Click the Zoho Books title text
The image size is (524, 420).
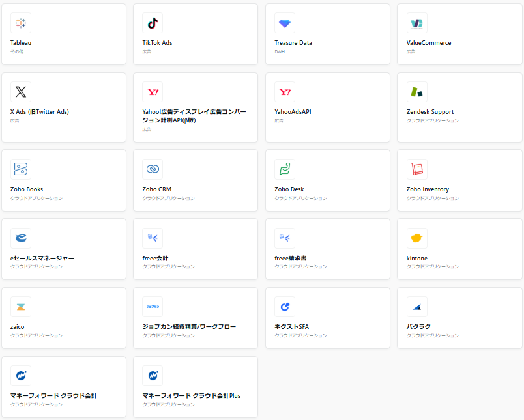click(x=27, y=189)
